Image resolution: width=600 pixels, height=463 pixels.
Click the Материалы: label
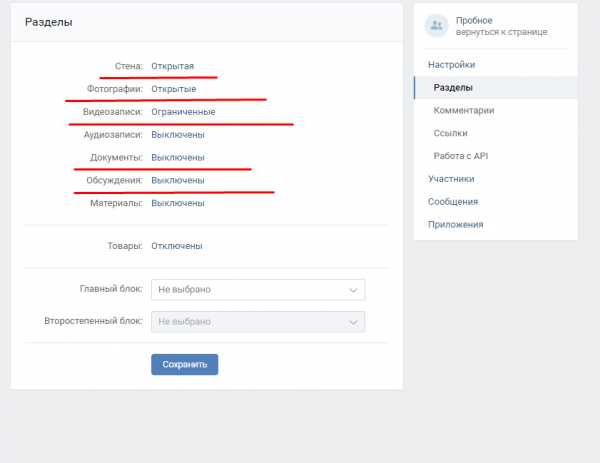[116, 203]
